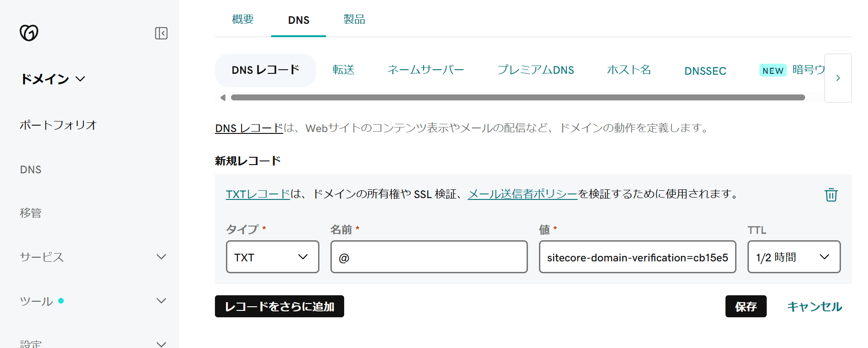Click the GoDaddy logo icon
Viewport: 868px width, 348px height.
29,33
